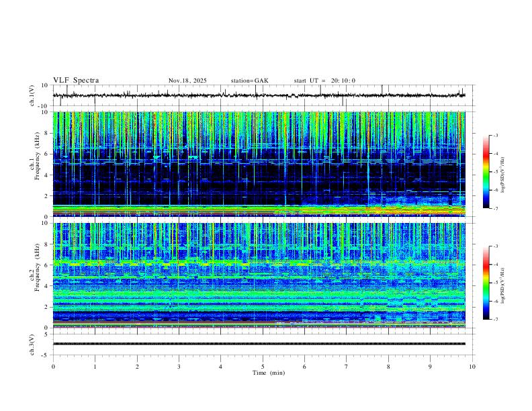
Task: Click inside the ch.2 spectrogram panel
Action: (x=259, y=275)
